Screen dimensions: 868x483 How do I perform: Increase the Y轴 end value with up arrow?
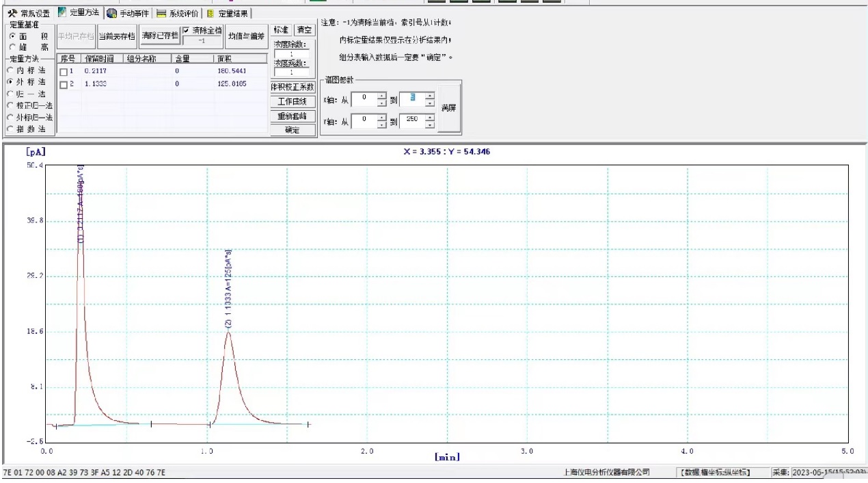429,118
